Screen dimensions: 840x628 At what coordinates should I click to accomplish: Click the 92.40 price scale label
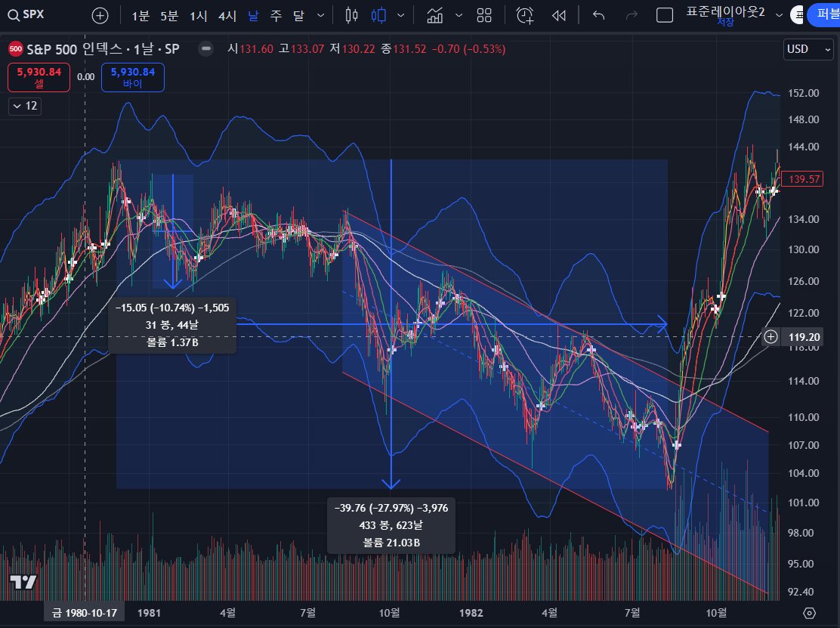click(801, 592)
